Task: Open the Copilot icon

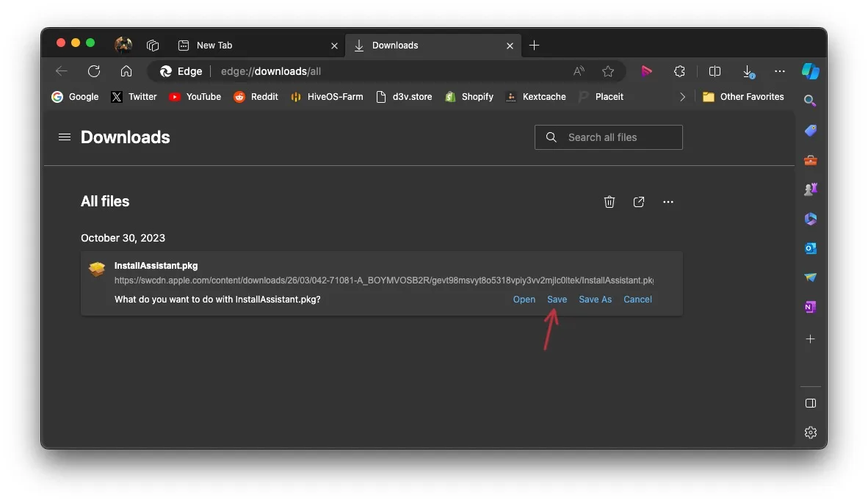Action: [811, 70]
